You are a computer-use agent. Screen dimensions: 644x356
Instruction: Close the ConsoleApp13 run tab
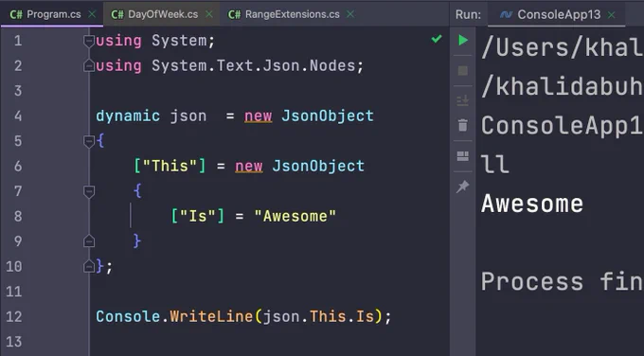[x=612, y=15]
